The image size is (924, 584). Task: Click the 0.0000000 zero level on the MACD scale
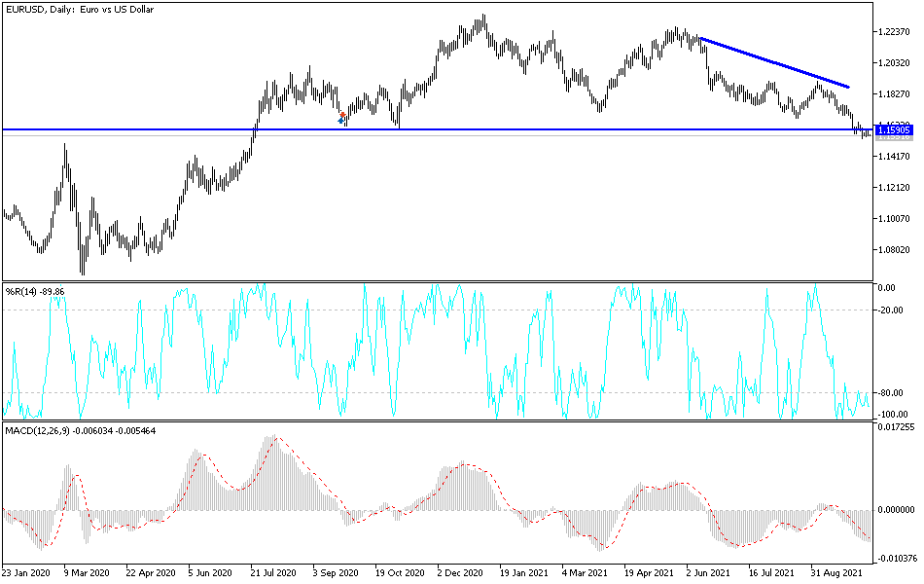click(895, 509)
